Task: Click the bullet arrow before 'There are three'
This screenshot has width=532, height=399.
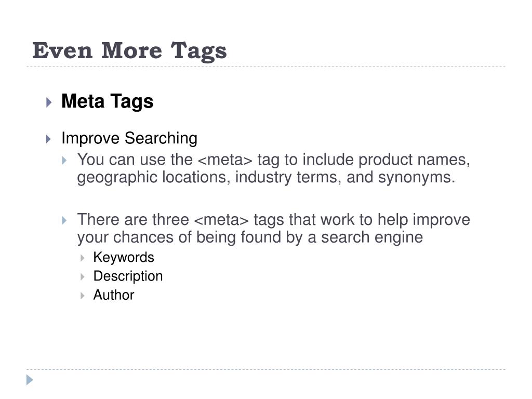Action: coord(64,220)
